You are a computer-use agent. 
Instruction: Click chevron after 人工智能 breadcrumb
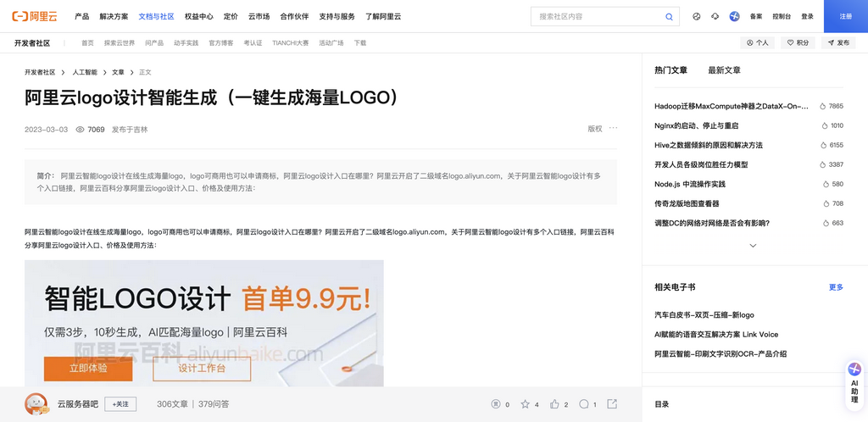point(104,73)
